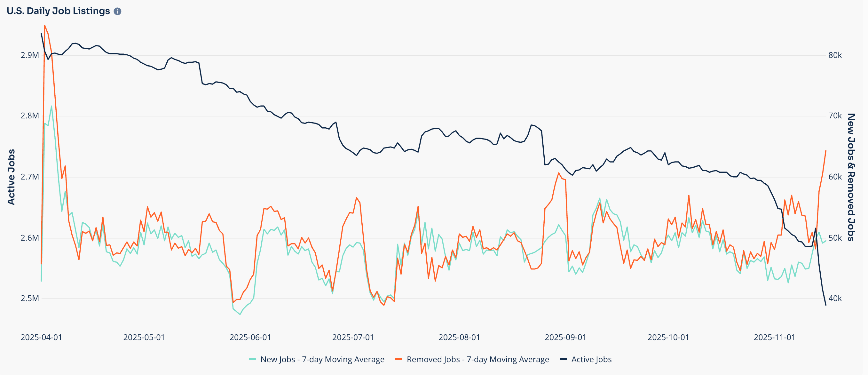This screenshot has width=868, height=375.
Task: Click the 2025-07-01 x-axis date label
Action: [353, 338]
